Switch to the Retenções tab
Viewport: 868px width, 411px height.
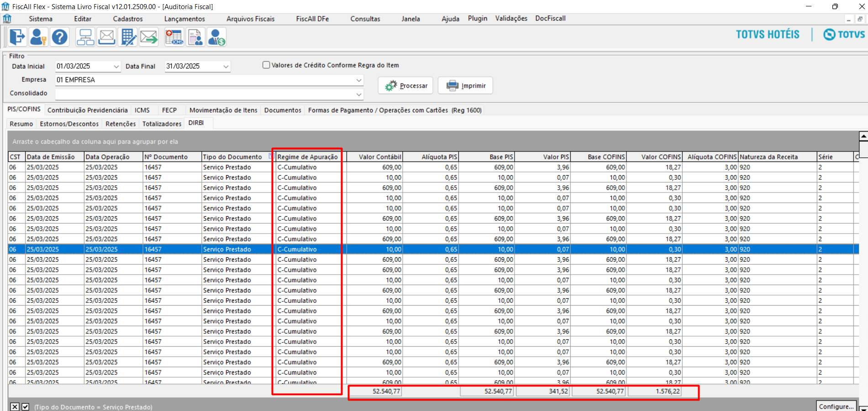pyautogui.click(x=121, y=124)
